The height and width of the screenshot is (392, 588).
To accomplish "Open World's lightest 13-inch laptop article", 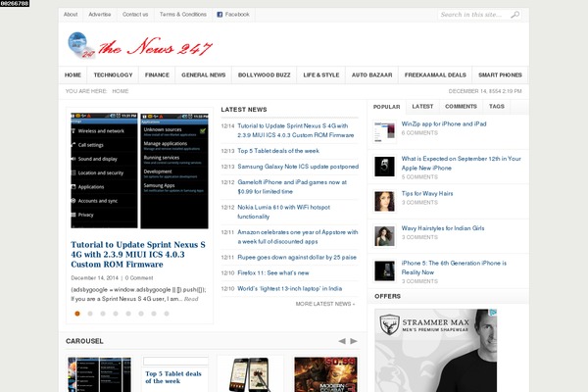I will (290, 289).
